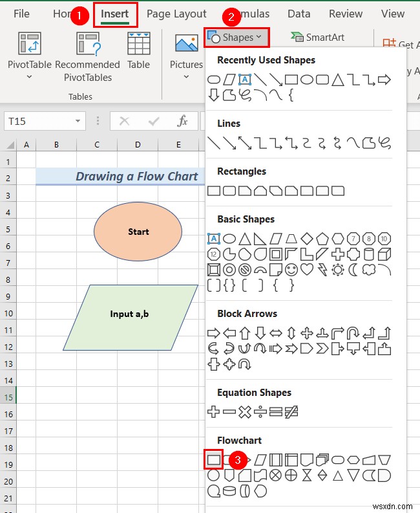Pick the Sun shape

(338, 270)
